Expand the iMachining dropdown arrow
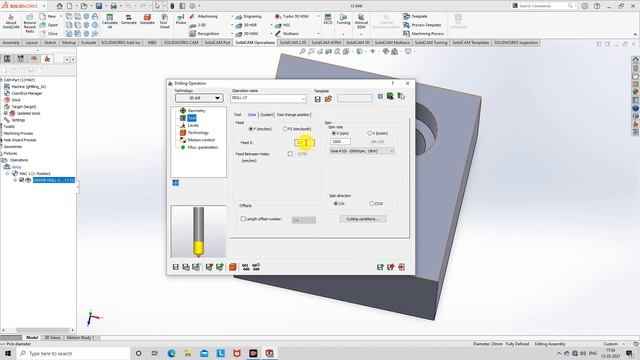Screen dimensions: 640x360 coord(232,16)
